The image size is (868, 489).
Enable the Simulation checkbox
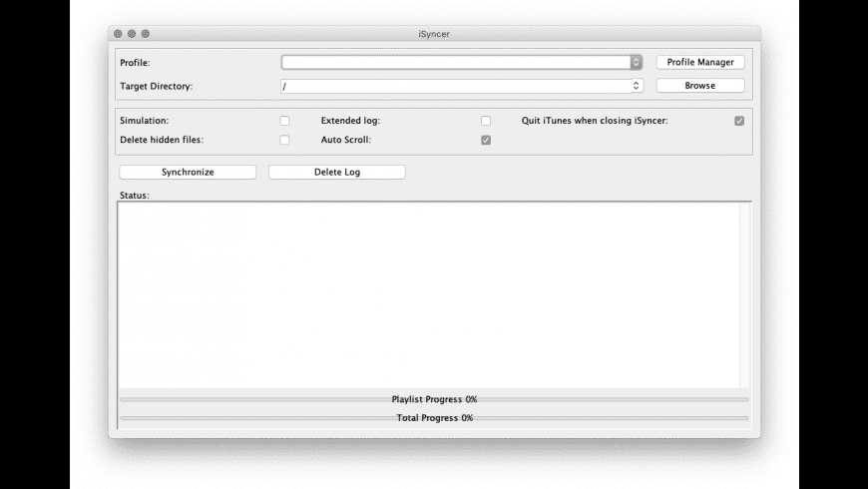tap(284, 121)
